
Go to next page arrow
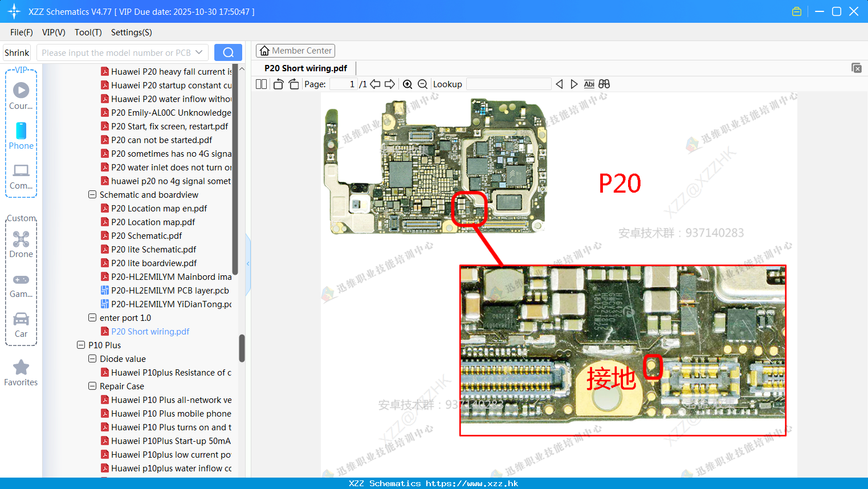click(x=390, y=84)
